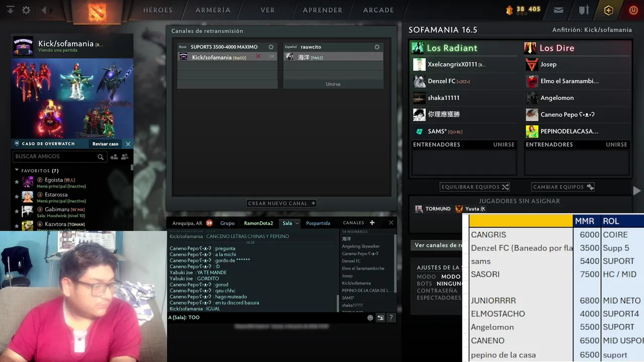
Task: Click the chat members list scrollbar
Action: tap(395, 263)
